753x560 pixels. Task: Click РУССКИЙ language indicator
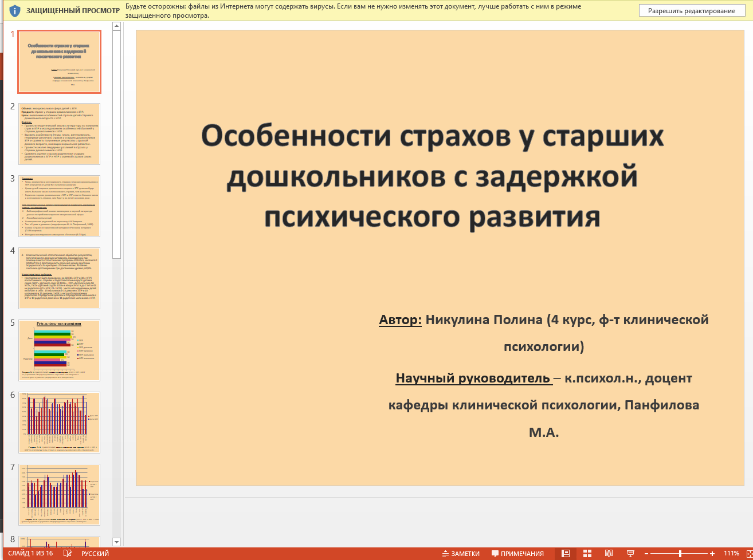click(95, 554)
